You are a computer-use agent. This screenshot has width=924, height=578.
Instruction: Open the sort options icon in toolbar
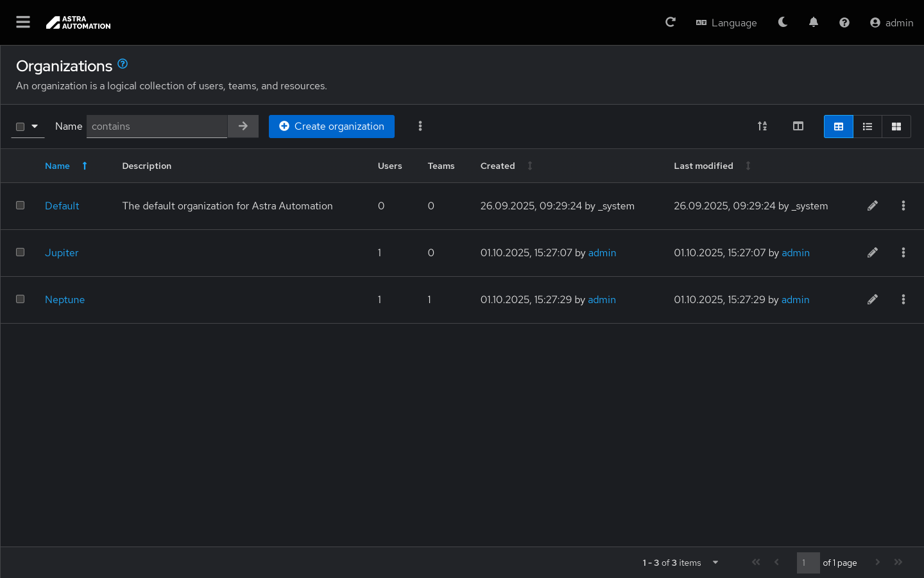tap(762, 127)
